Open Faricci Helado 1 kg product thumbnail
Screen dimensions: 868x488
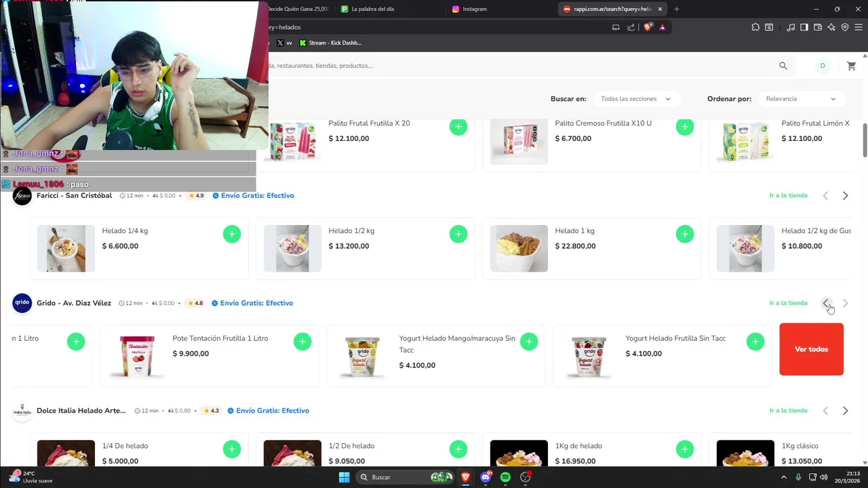click(519, 249)
